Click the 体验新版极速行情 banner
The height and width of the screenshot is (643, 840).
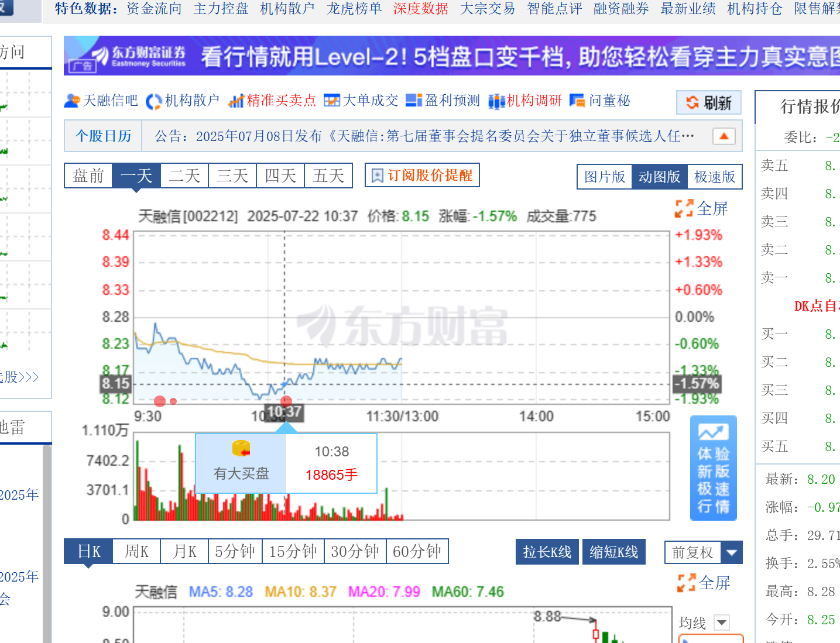point(714,468)
